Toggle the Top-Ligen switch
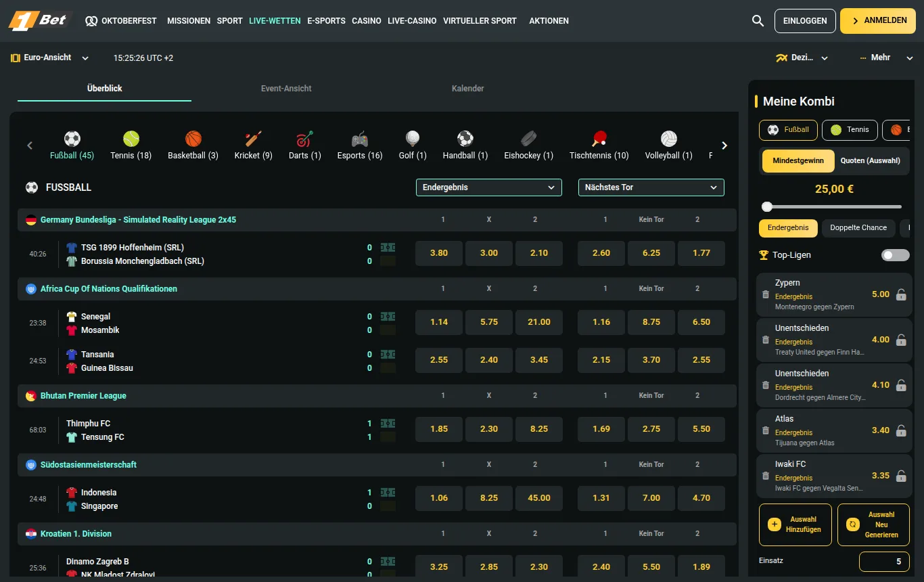 (x=896, y=255)
